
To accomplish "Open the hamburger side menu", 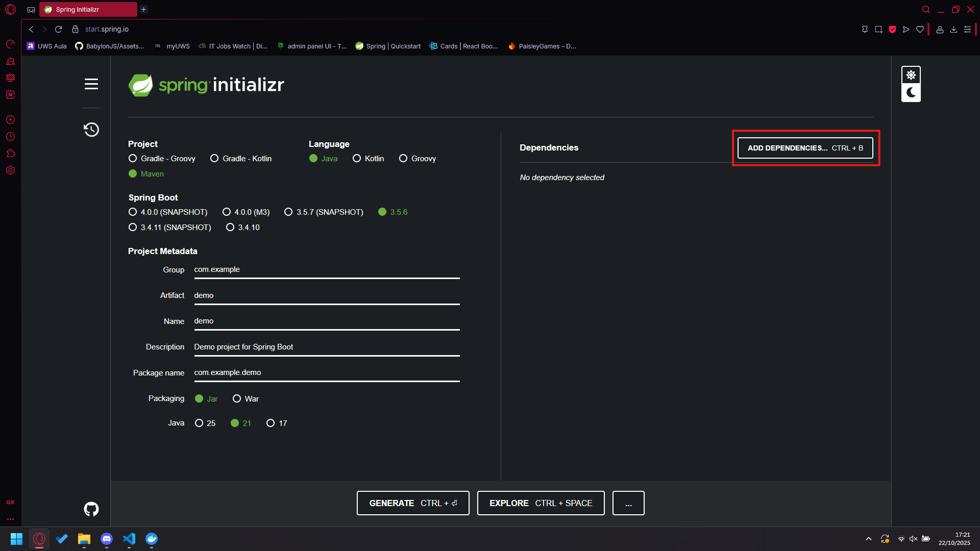I will tap(91, 84).
